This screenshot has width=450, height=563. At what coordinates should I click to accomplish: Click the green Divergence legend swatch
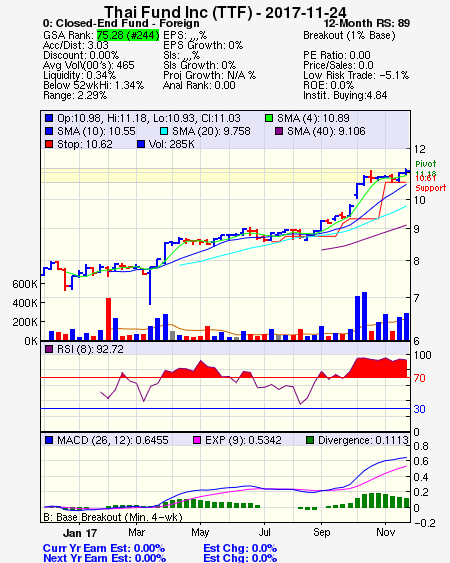pos(310,440)
